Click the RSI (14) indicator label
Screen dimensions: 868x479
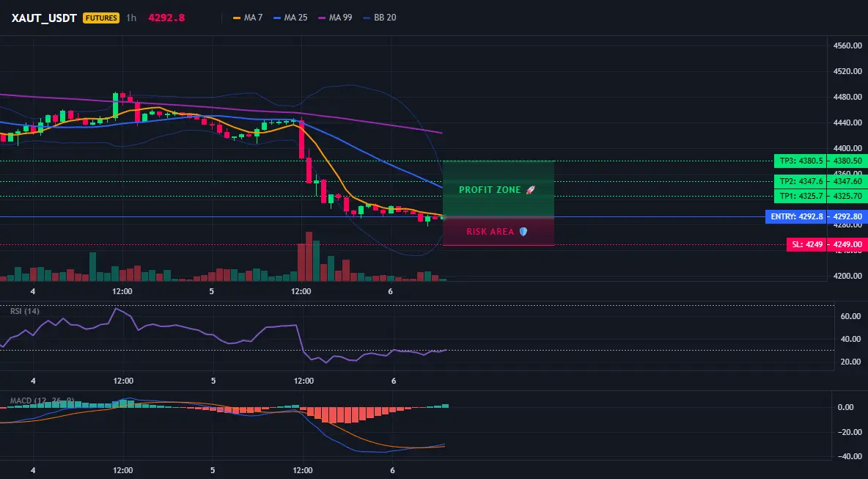25,311
